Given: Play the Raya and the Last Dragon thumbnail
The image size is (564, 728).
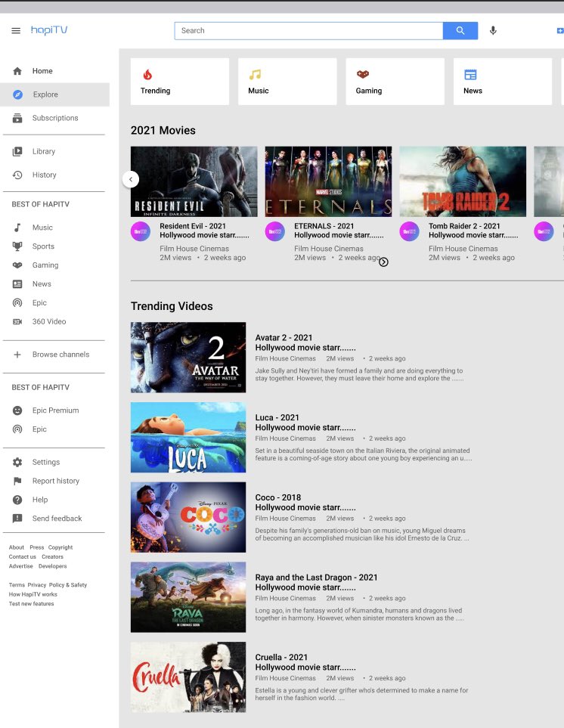Looking at the screenshot, I should [x=188, y=597].
